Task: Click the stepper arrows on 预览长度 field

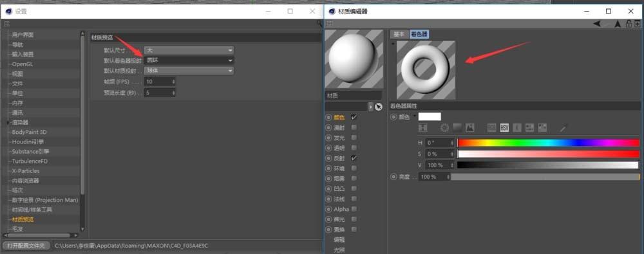Action: tap(173, 93)
